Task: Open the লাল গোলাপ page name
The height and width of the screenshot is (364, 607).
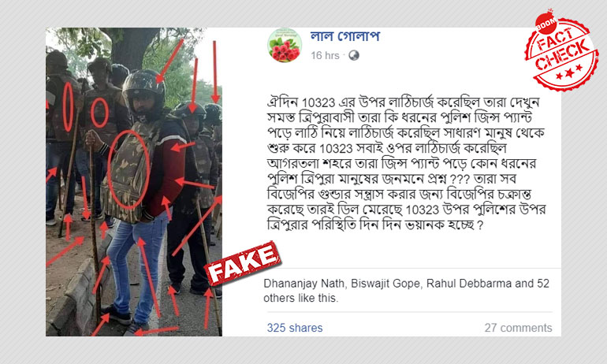Action: (345, 36)
